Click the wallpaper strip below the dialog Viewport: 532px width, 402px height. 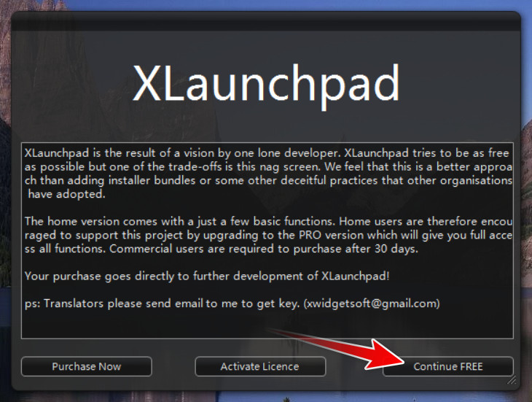[x=266, y=397]
